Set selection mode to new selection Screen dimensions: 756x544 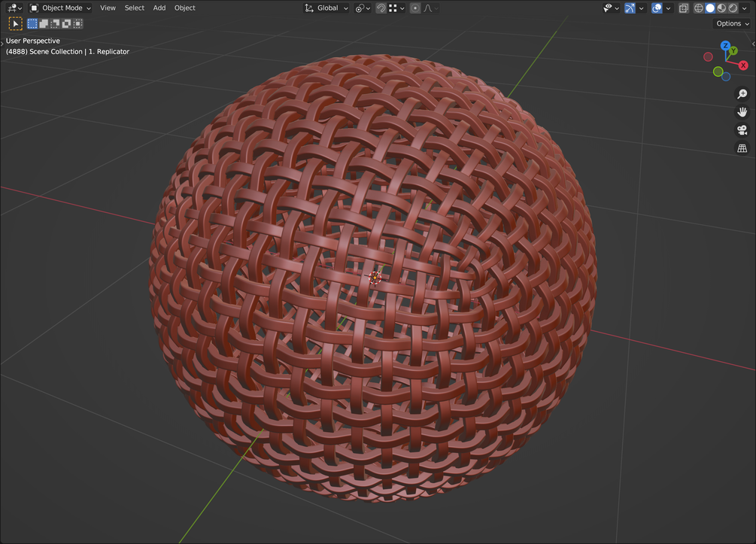pyautogui.click(x=32, y=23)
